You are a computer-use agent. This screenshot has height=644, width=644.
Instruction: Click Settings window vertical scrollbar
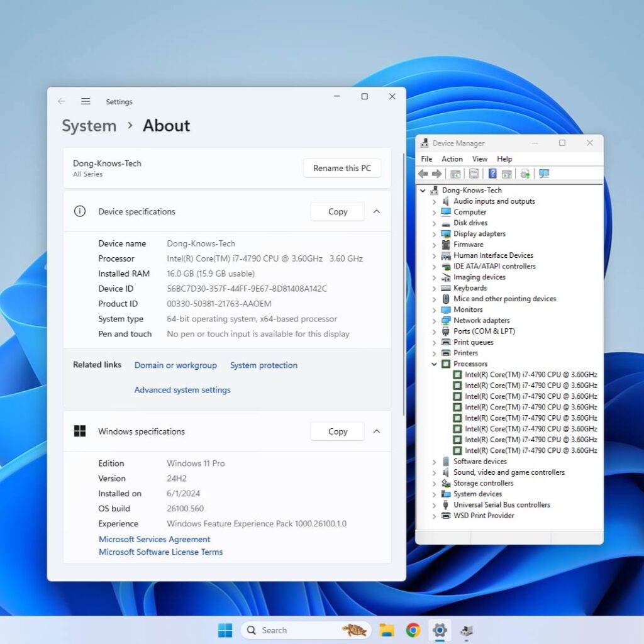[404, 284]
